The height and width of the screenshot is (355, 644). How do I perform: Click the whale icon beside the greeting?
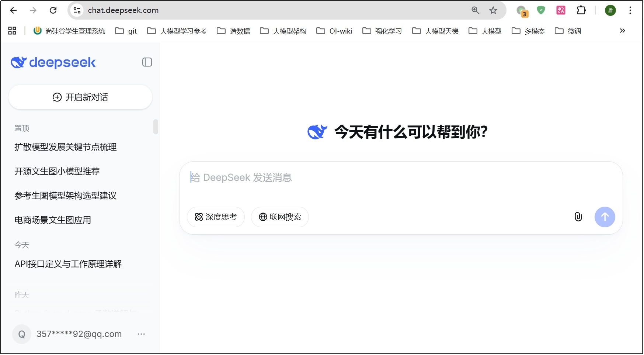click(x=317, y=132)
